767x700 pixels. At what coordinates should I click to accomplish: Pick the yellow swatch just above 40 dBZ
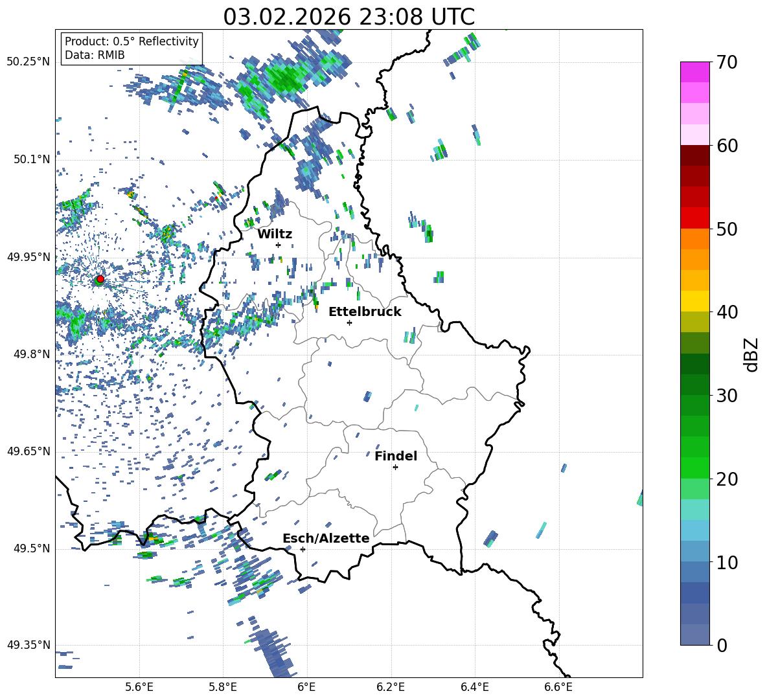695,301
